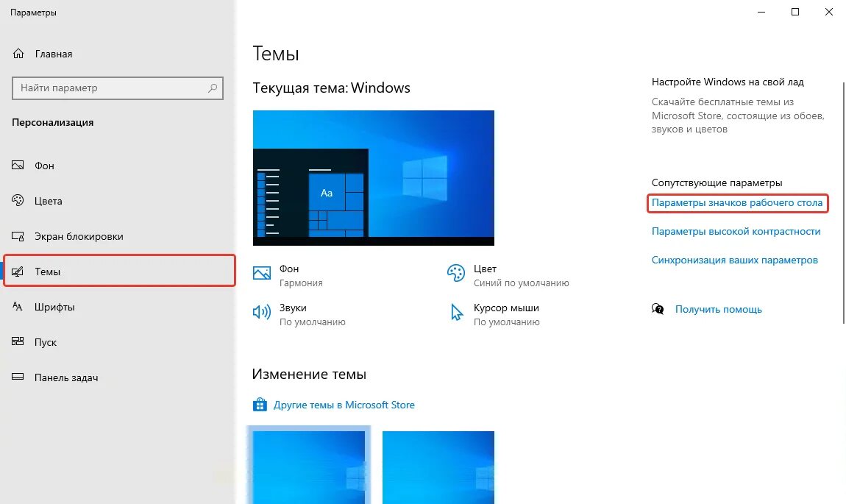Click the Панель задач taskbar icon
This screenshot has height=504, width=846.
(x=18, y=377)
